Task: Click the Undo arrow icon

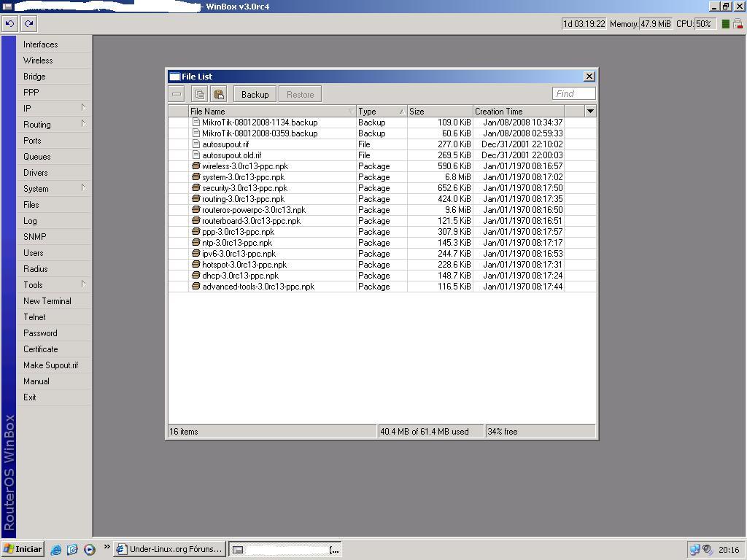Action: [x=9, y=23]
